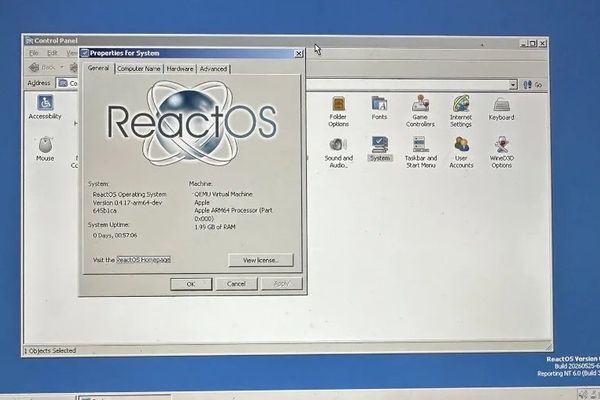Viewport: 600px width, 400px height.
Task: Expand the address bar dropdown arrow
Action: 513,85
